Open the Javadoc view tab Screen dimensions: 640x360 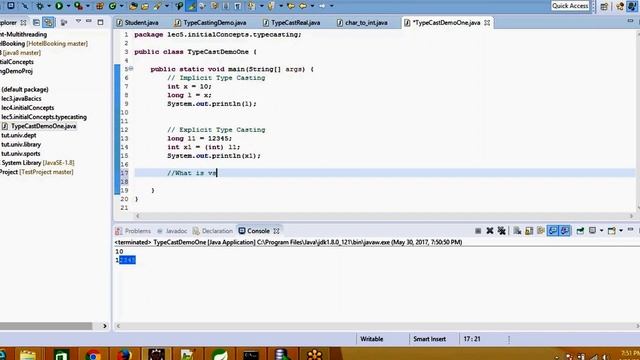pos(172,231)
